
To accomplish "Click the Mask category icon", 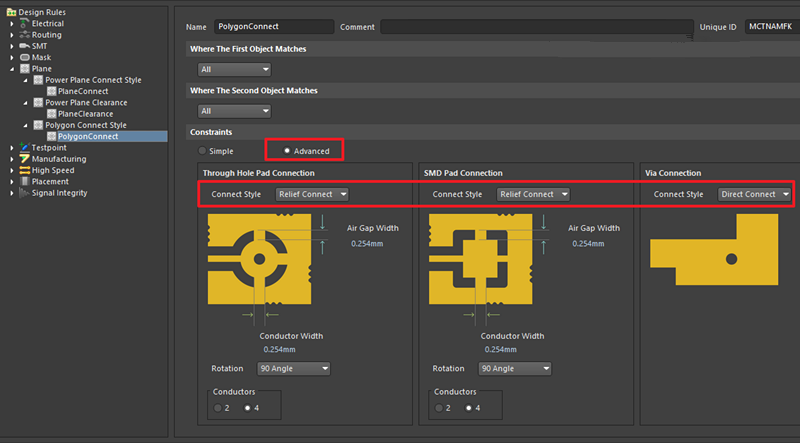I will [x=24, y=57].
